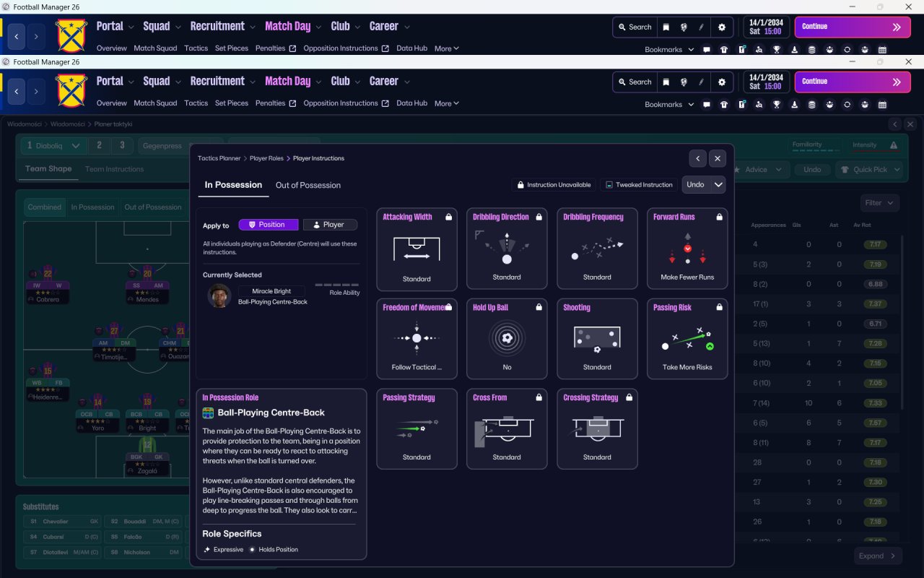
Task: Switch to Out of Possession tab in dialog
Action: pyautogui.click(x=308, y=185)
